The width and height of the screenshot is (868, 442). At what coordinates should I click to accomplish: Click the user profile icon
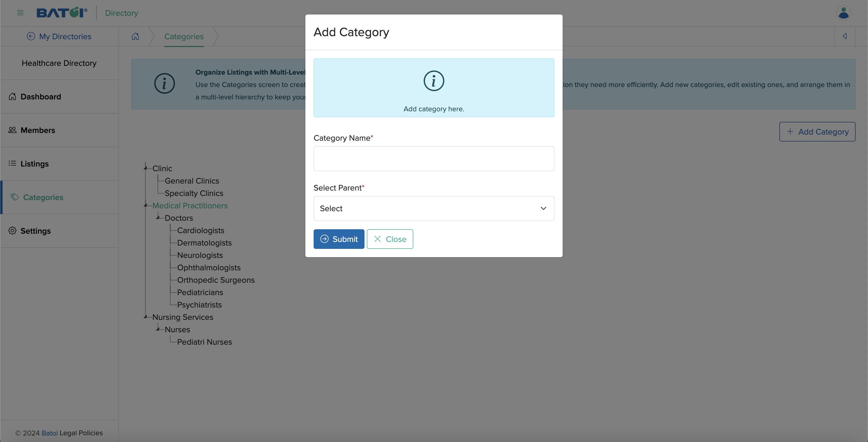click(x=844, y=12)
